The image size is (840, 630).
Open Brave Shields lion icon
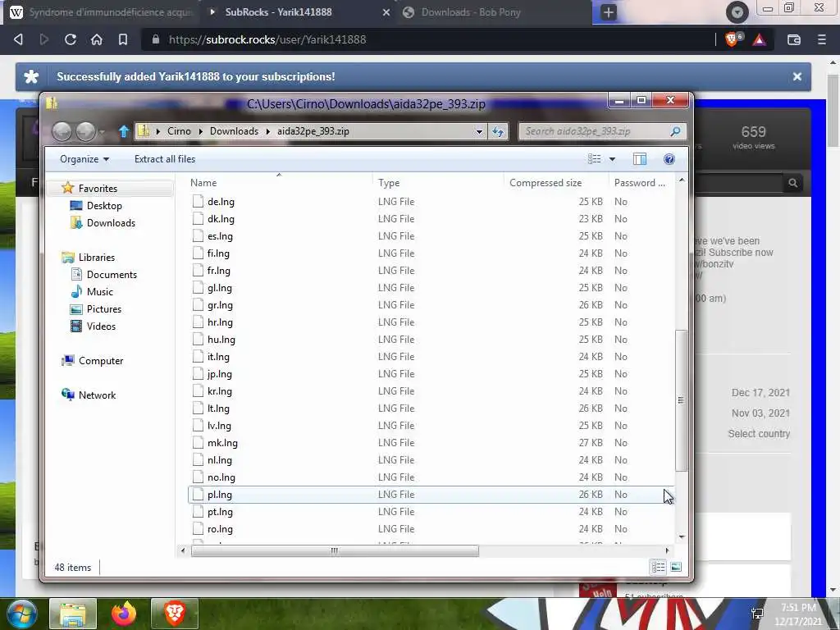pyautogui.click(x=733, y=39)
